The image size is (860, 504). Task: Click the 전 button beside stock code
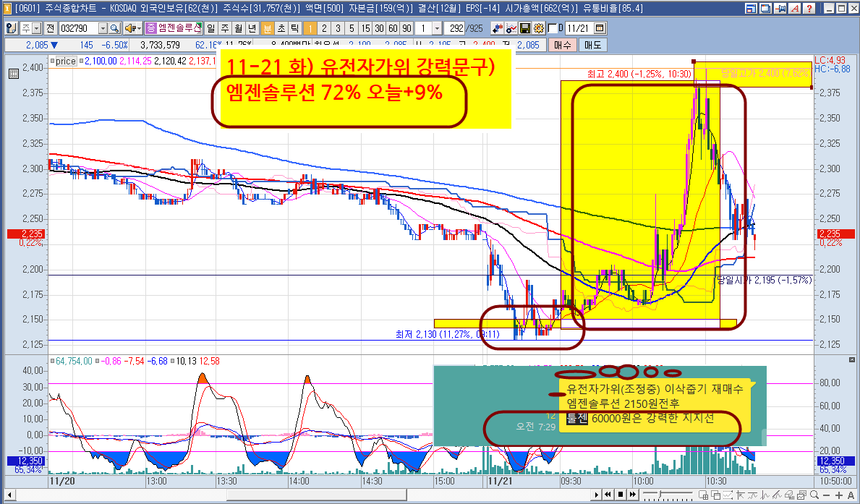pyautogui.click(x=50, y=28)
